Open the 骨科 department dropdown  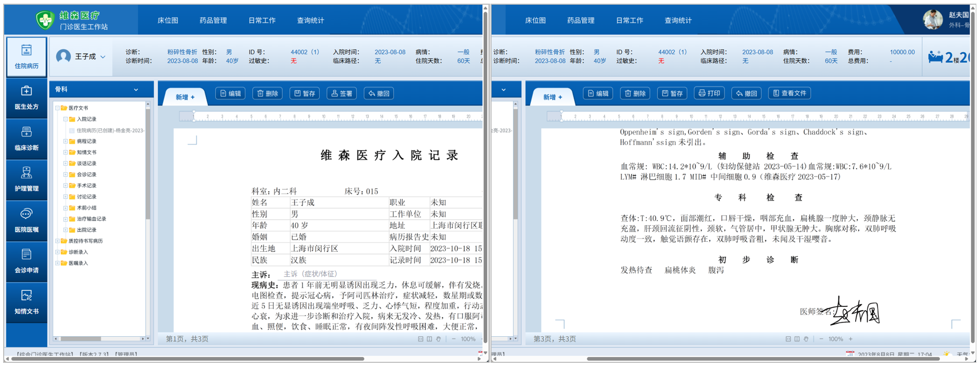point(135,90)
